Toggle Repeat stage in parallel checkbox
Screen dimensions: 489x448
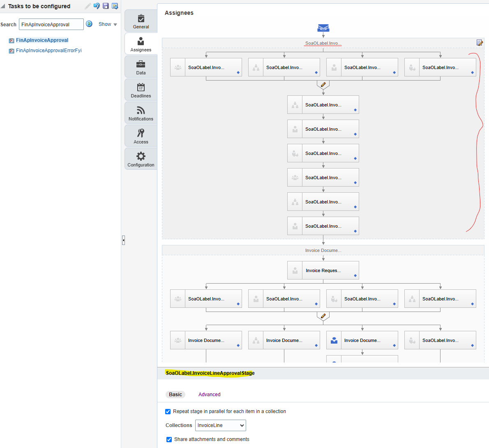click(x=168, y=411)
